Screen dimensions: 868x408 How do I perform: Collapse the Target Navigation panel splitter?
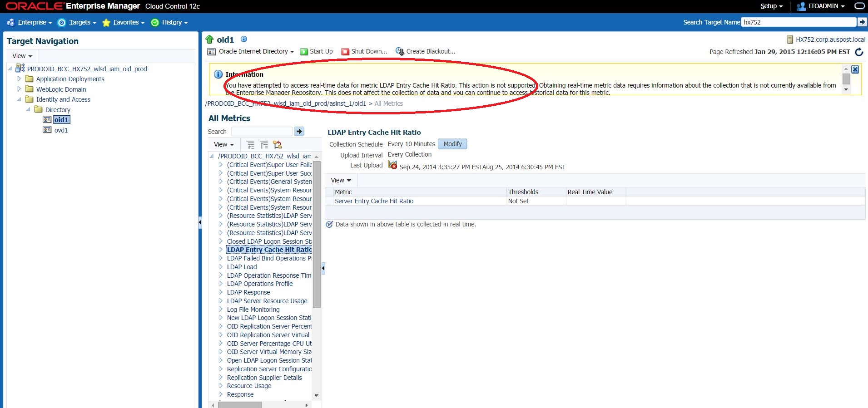[200, 222]
